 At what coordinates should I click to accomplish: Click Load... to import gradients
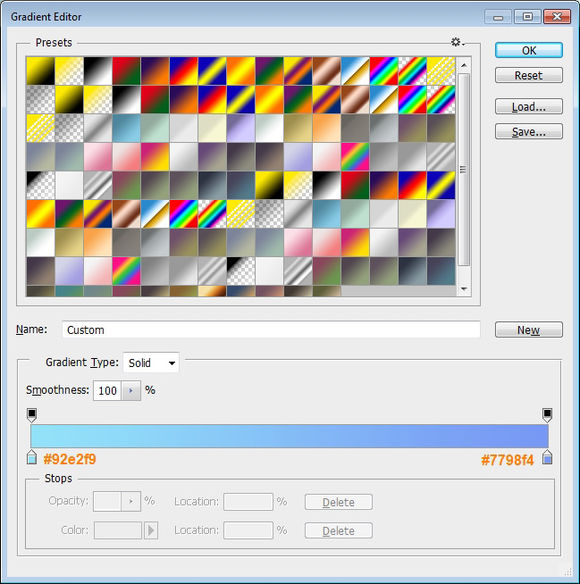tap(529, 107)
